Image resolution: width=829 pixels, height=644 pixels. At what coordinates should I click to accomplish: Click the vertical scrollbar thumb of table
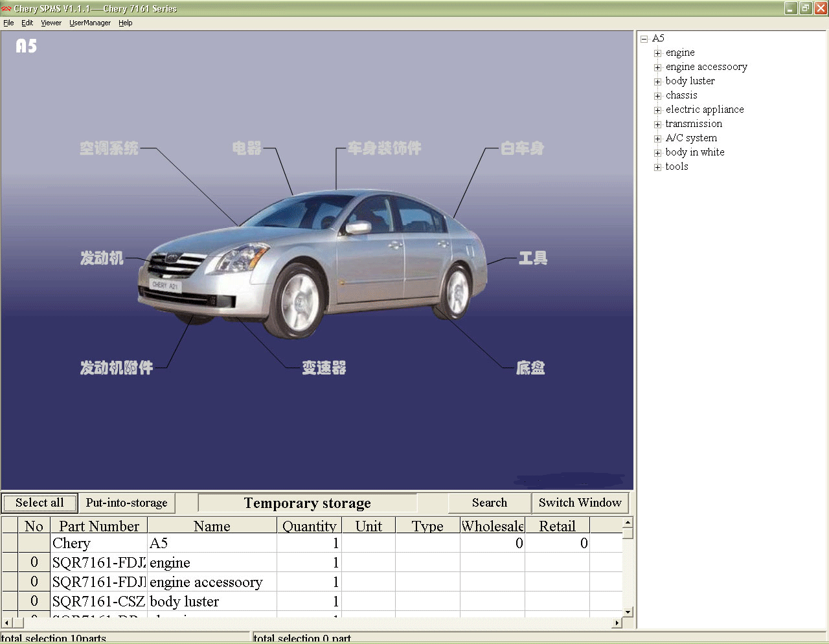(x=627, y=533)
